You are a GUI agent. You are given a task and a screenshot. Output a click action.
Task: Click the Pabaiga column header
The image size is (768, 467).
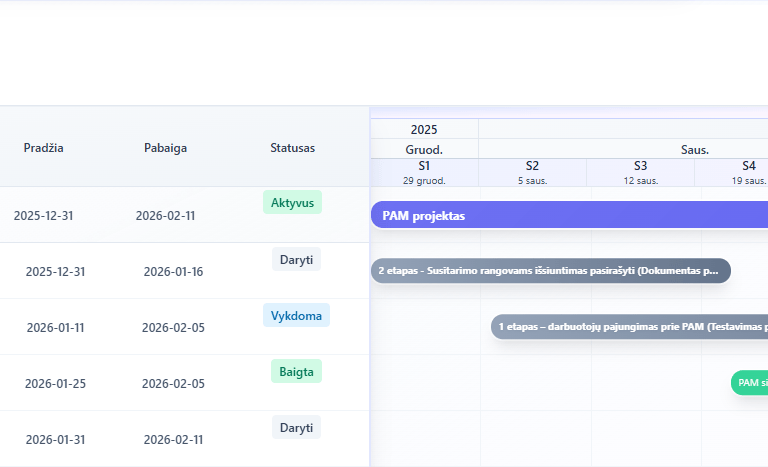point(166,147)
